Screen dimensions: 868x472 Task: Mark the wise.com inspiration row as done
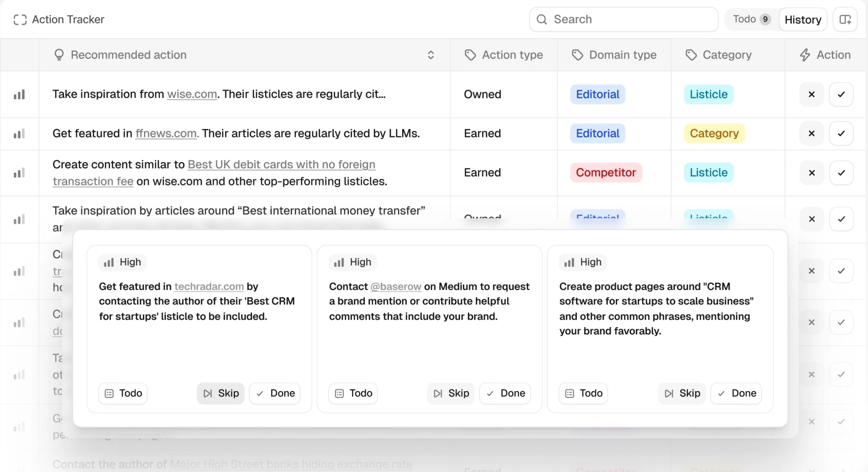[x=841, y=94]
